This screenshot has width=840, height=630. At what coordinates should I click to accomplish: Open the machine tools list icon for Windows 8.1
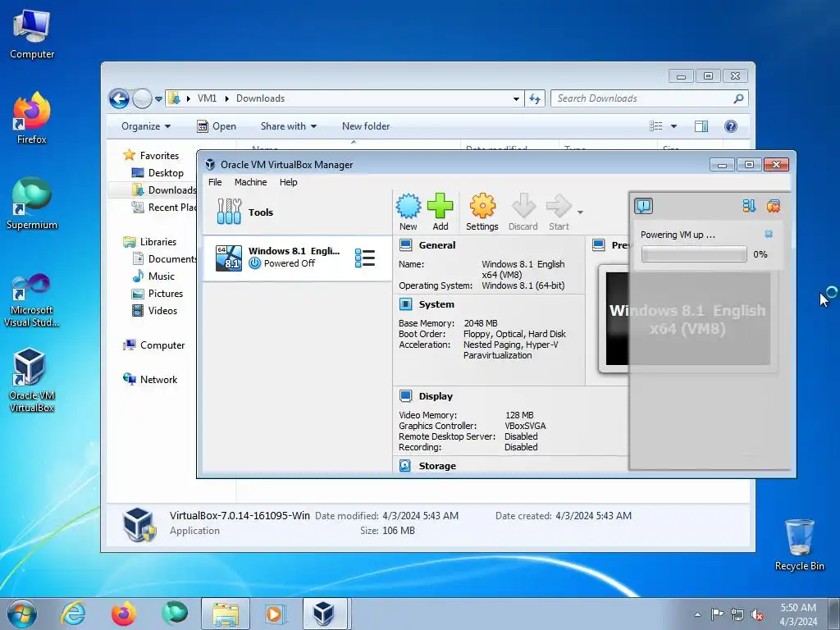(365, 258)
